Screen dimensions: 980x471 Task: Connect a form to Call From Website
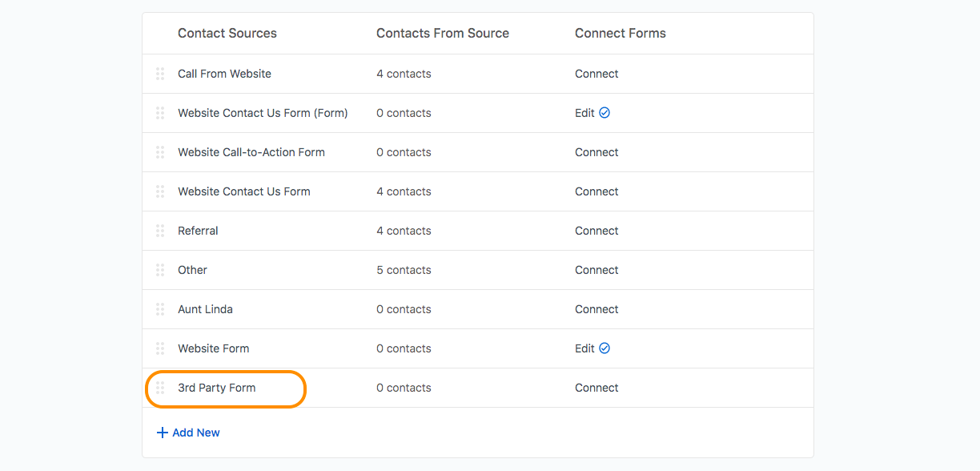(x=596, y=74)
